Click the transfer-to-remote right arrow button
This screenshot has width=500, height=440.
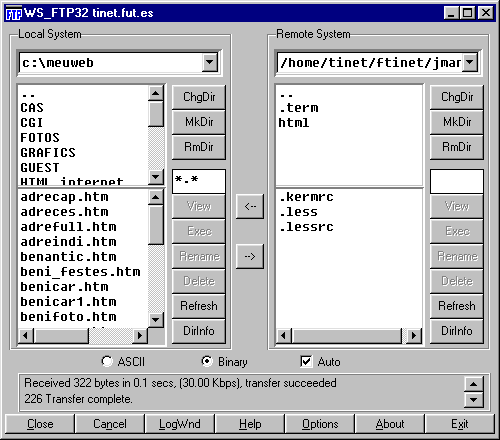250,256
